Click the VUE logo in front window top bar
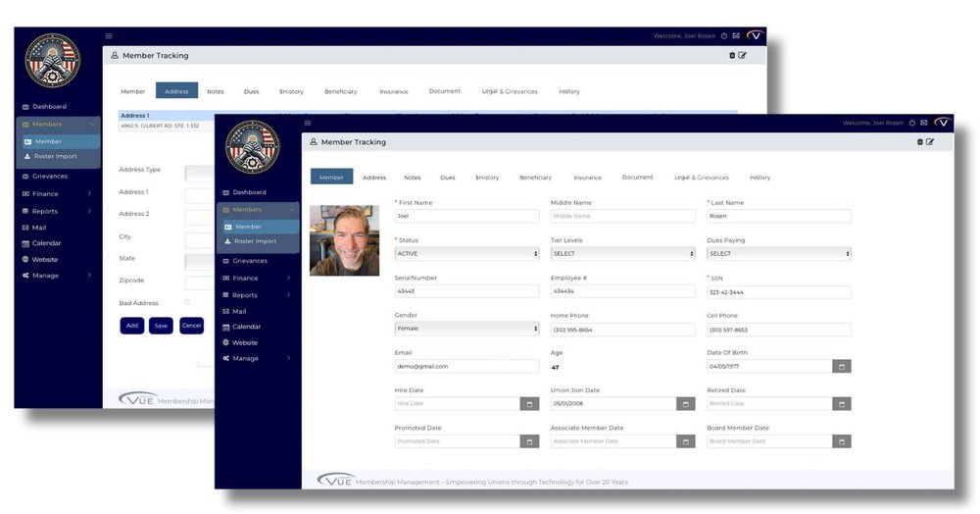This screenshot has width=980, height=514. coord(943,123)
